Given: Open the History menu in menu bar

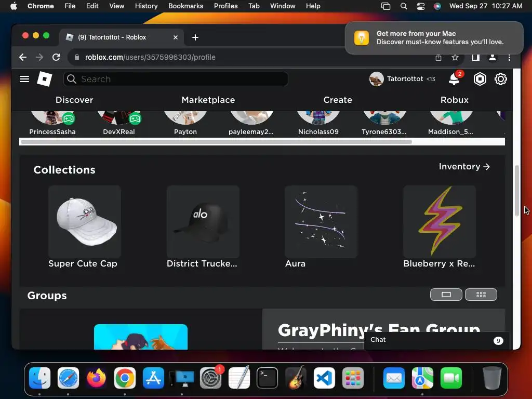Looking at the screenshot, I should pyautogui.click(x=146, y=6).
